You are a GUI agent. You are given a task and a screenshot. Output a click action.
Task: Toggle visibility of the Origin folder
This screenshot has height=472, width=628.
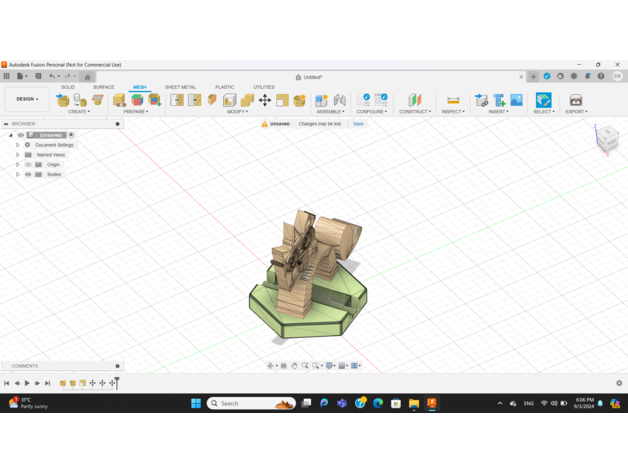pos(28,165)
